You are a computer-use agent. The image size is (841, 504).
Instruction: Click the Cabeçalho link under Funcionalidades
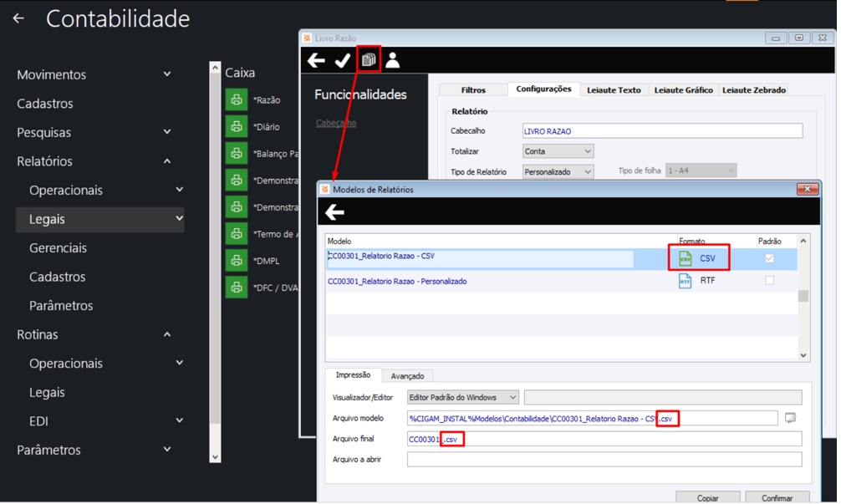pyautogui.click(x=336, y=123)
